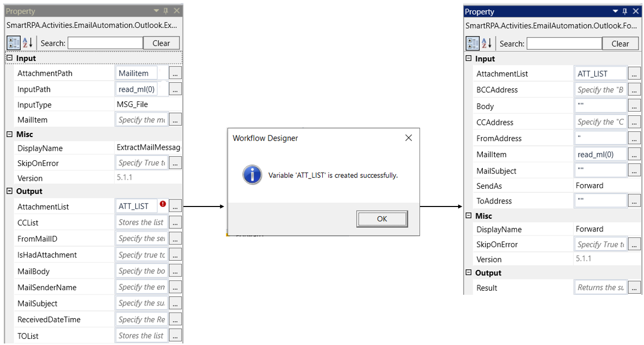Click alphabetical sort icon in left Property panel

[x=28, y=43]
